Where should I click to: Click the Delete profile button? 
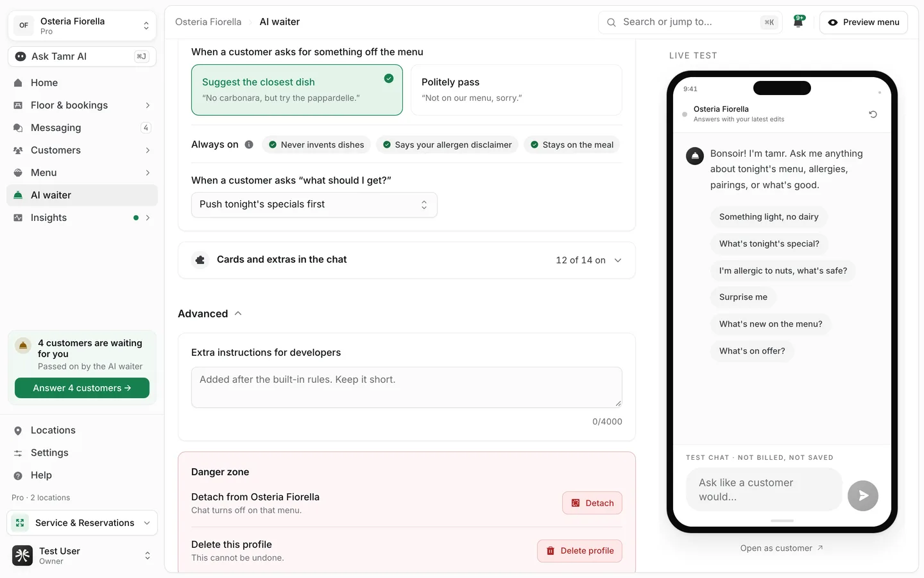tap(579, 550)
